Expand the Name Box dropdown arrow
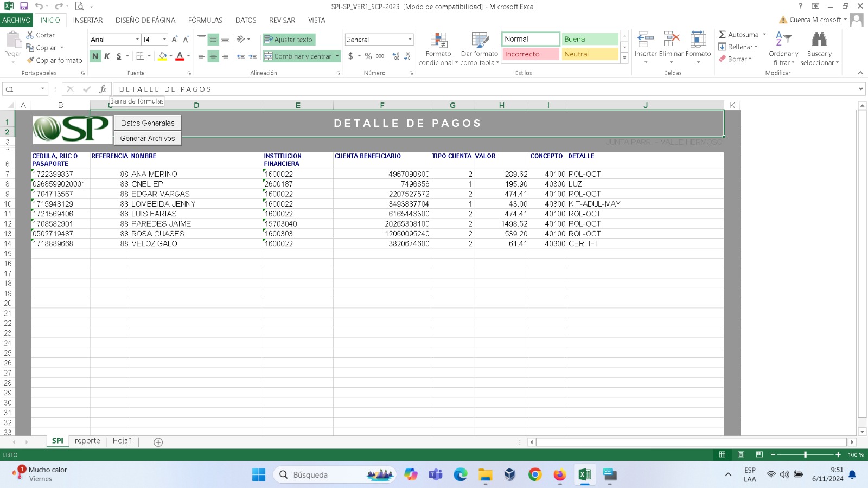 pyautogui.click(x=42, y=89)
